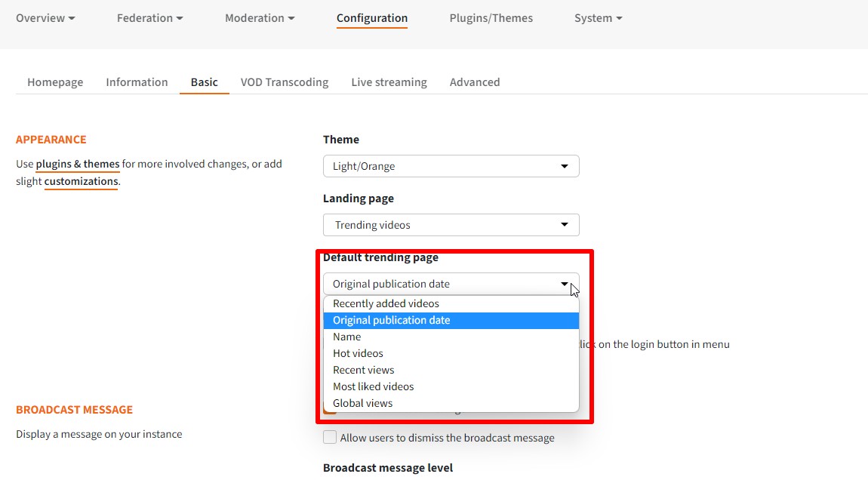Switch to the Plugins/Themes section
This screenshot has width=868, height=480.
tap(491, 17)
